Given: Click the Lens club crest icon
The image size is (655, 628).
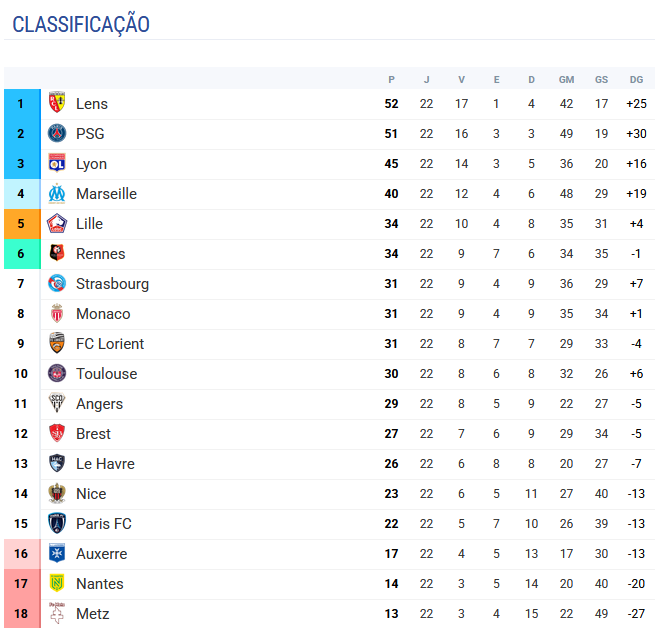Looking at the screenshot, I should pos(57,103).
